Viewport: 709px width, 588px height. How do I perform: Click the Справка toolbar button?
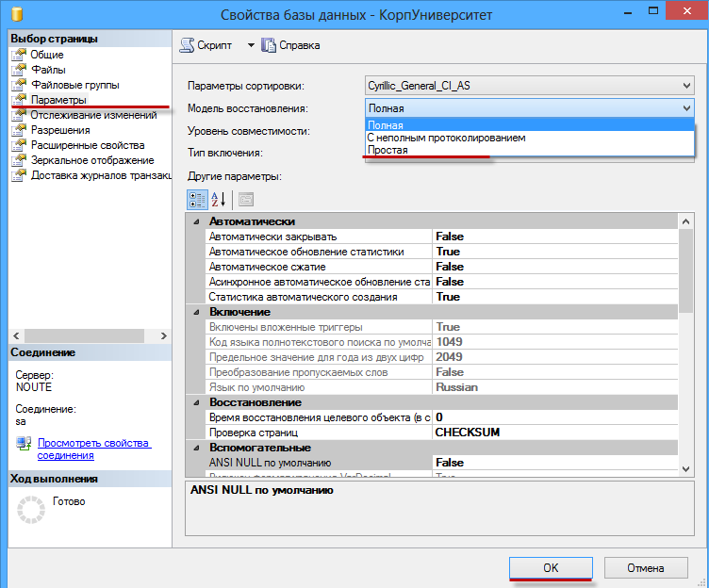(290, 45)
